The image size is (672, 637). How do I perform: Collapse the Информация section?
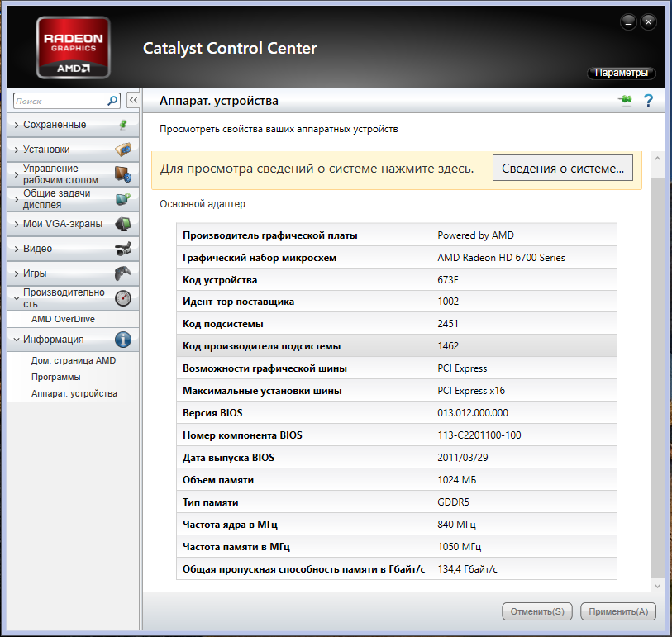click(17, 340)
